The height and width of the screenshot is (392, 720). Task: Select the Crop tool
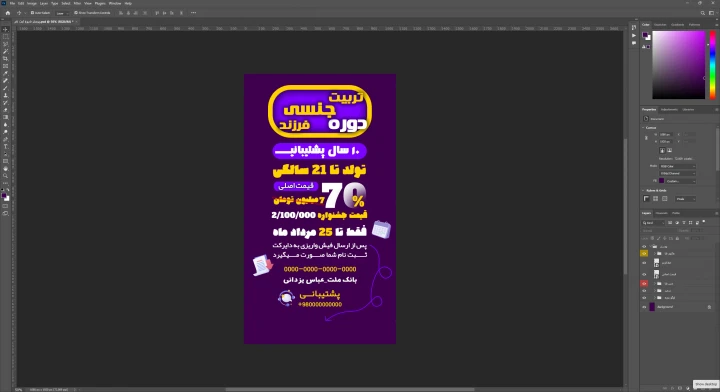click(x=6, y=59)
